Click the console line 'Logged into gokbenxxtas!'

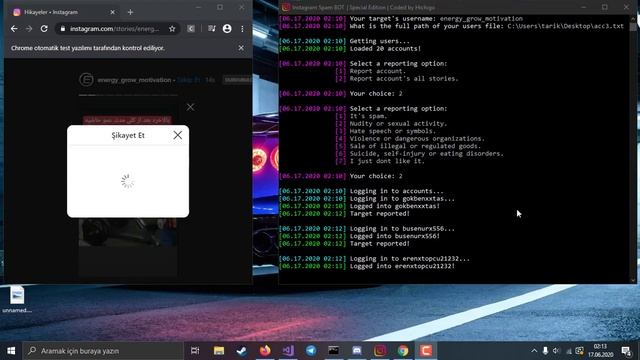[x=394, y=206]
